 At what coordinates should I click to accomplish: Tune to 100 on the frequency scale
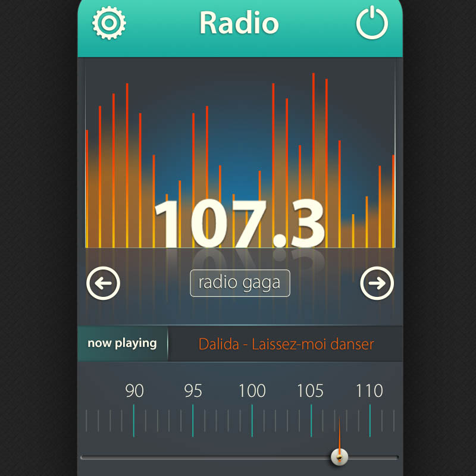[252, 391]
